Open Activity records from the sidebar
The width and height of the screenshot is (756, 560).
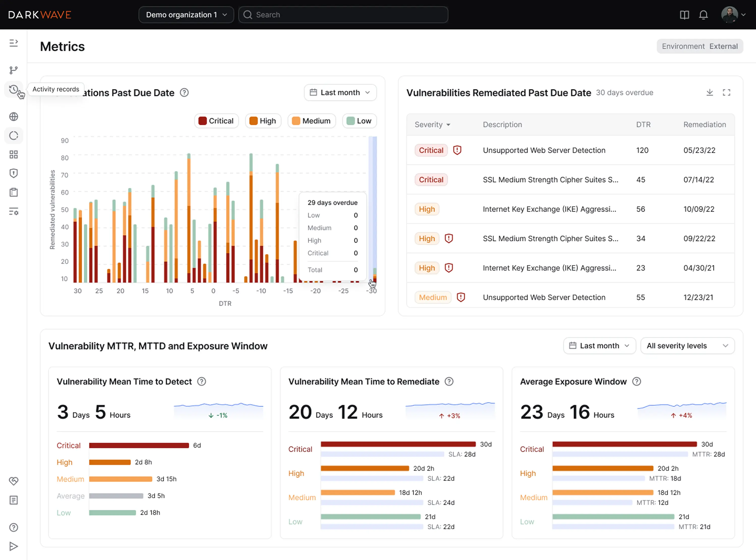[14, 89]
